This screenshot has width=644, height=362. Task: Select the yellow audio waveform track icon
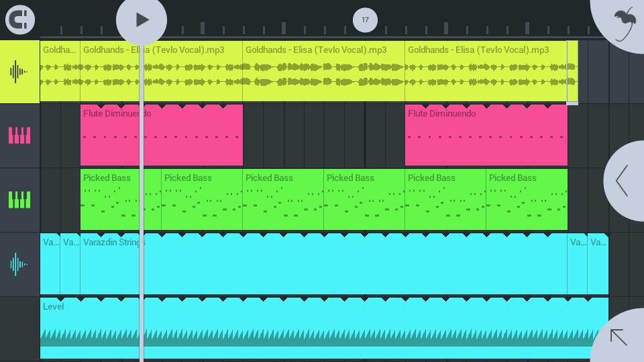(19, 71)
